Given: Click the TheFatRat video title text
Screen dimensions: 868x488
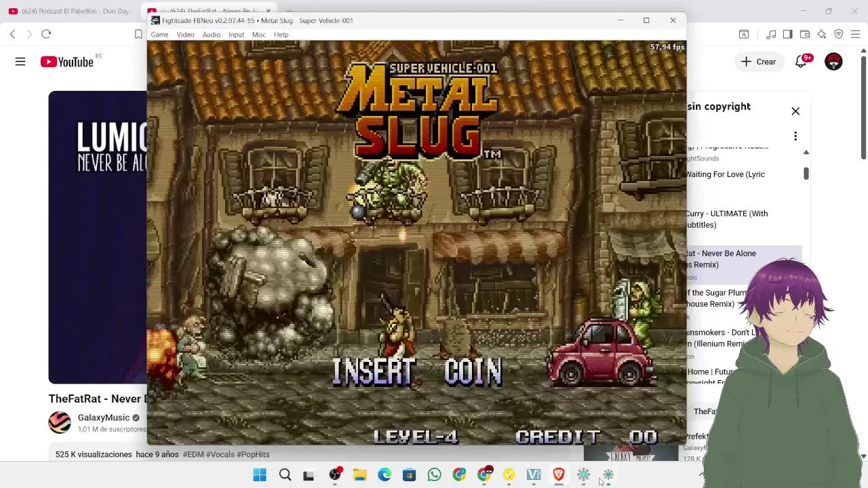Looking at the screenshot, I should tap(98, 399).
